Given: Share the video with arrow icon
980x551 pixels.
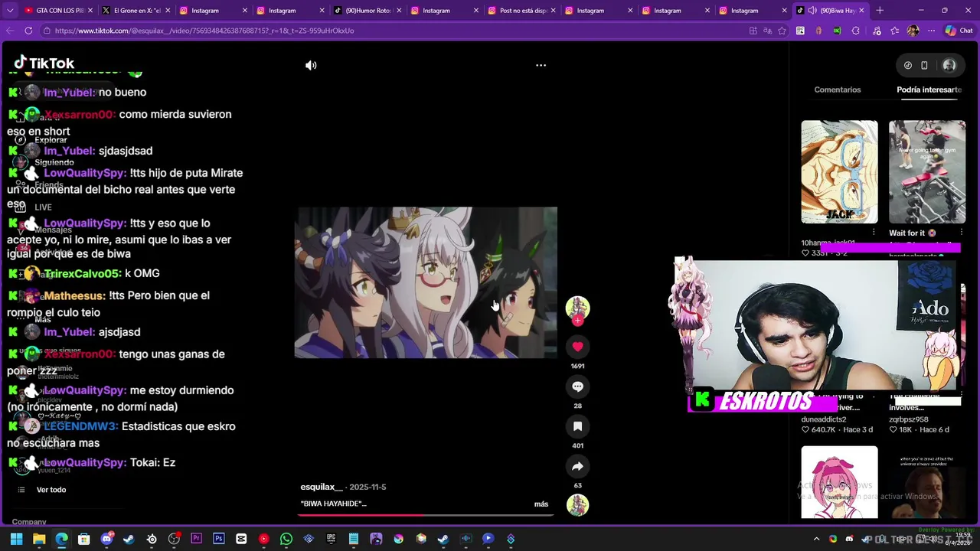Looking at the screenshot, I should click(577, 466).
